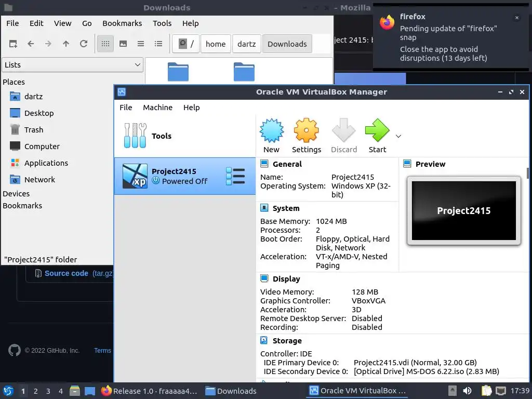This screenshot has height=399, width=532.
Task: Open file manager launcher in taskbar
Action: coord(75,391)
